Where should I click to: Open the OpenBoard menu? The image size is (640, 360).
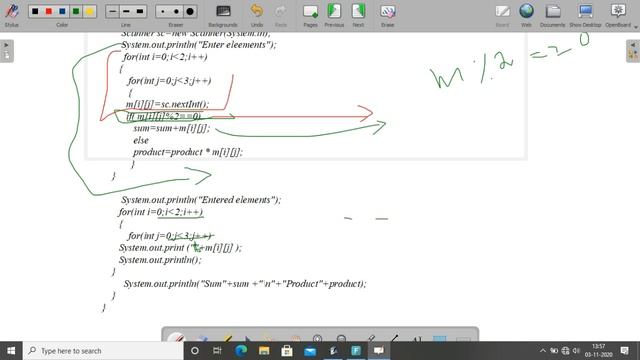coord(618,16)
